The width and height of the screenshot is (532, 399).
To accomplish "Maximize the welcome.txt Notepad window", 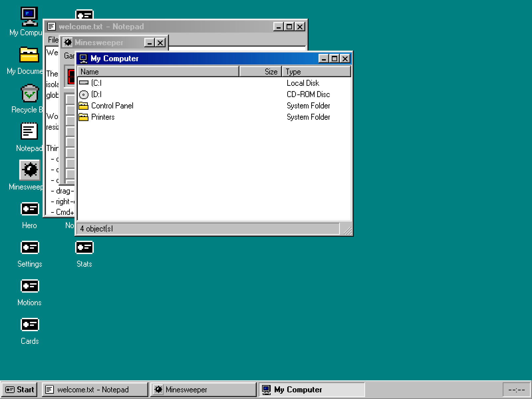I will (289, 27).
